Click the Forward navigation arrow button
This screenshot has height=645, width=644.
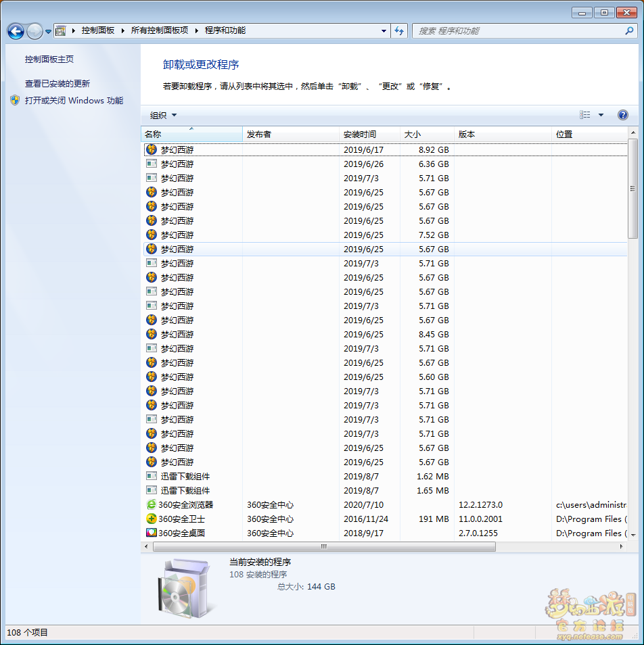click(x=34, y=31)
